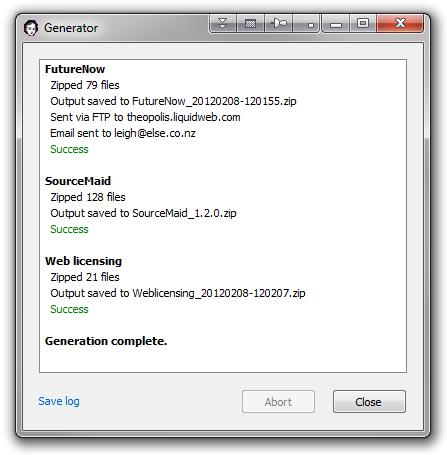This screenshot has height=455, width=447.
Task: Click the Abort button
Action: [x=278, y=402]
